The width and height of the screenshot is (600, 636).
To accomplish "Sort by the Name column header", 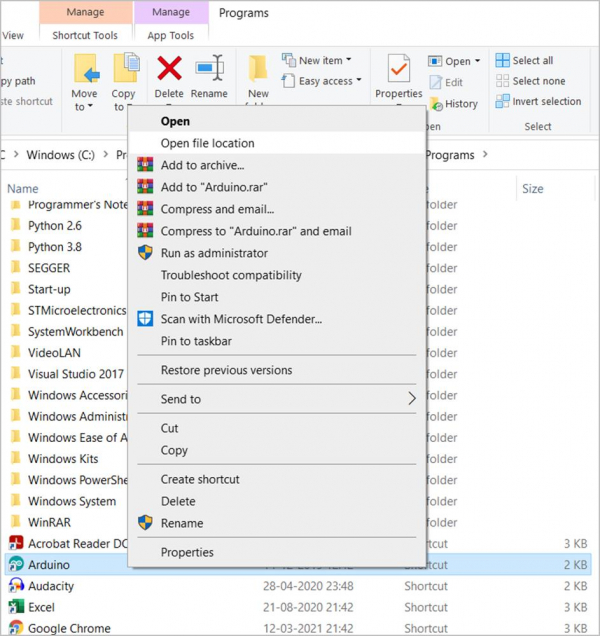I will point(23,188).
